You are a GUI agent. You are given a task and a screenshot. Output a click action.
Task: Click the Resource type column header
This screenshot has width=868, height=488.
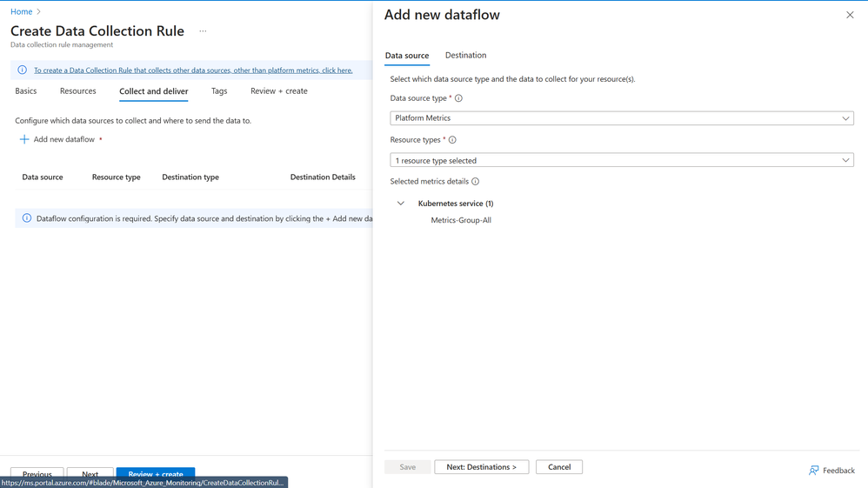(117, 177)
